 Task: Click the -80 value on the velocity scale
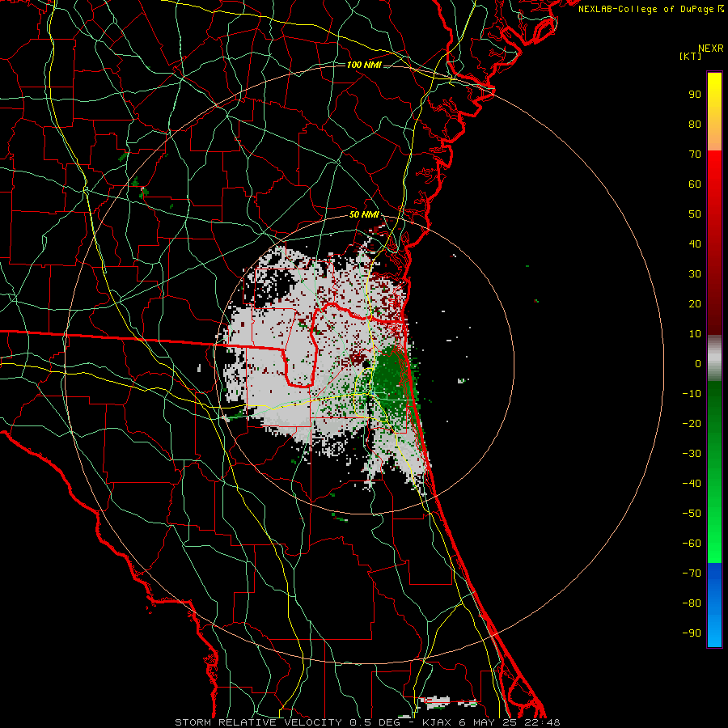point(692,603)
